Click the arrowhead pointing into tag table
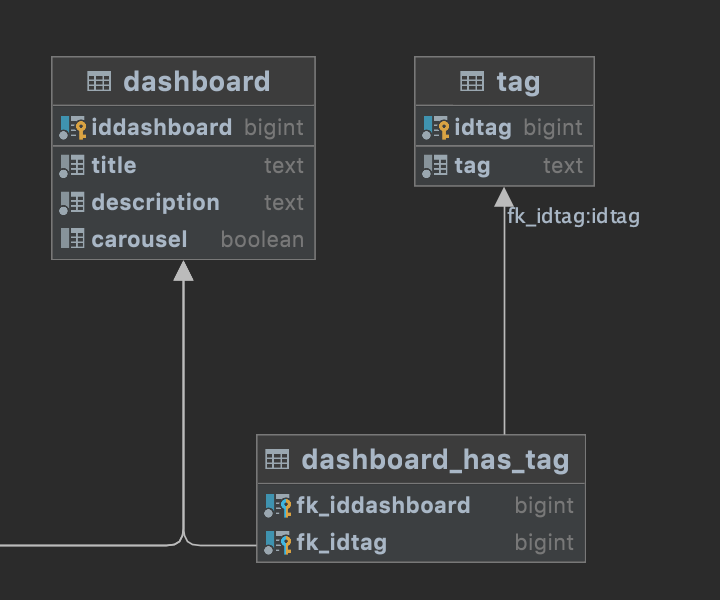The width and height of the screenshot is (720, 600). click(504, 197)
